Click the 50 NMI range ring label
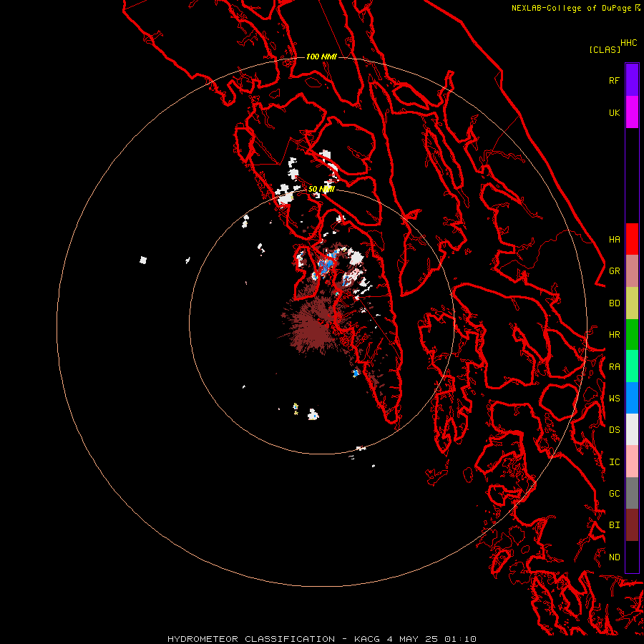The image size is (644, 644). [321, 189]
